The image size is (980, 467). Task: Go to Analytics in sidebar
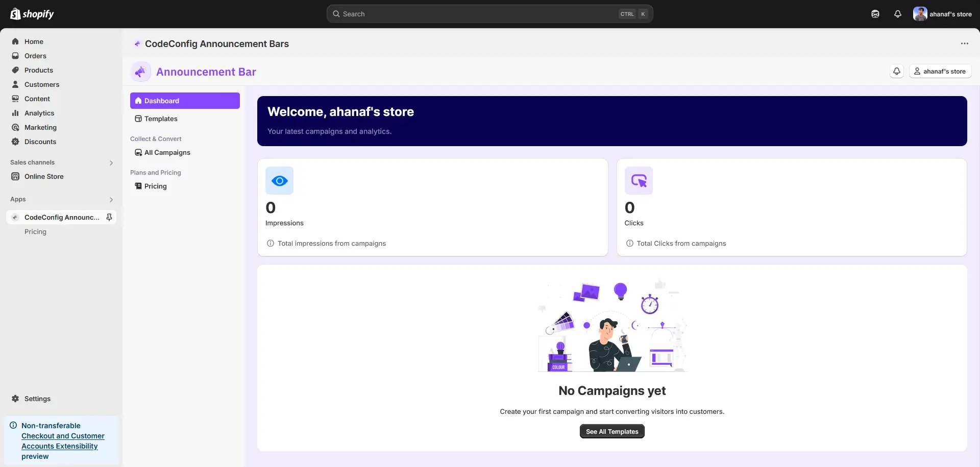coord(61,113)
